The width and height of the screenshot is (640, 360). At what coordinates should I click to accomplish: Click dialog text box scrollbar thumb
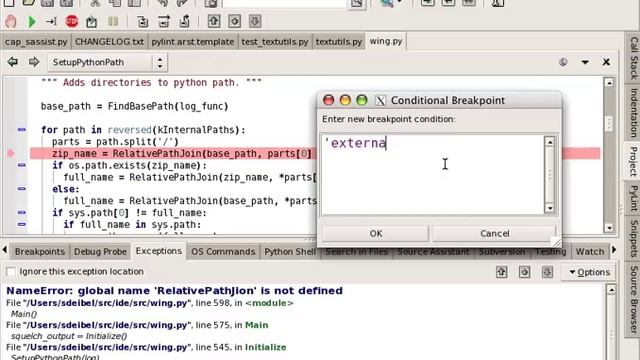[x=550, y=175]
